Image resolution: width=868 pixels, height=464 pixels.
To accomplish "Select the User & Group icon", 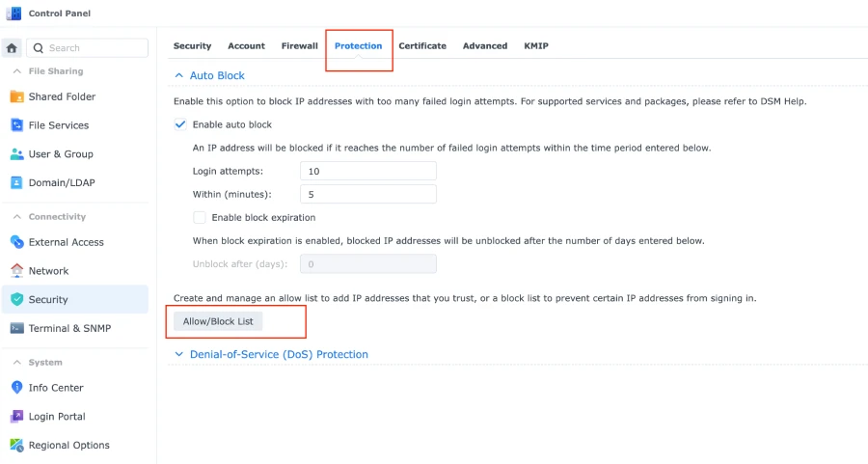I will pyautogui.click(x=16, y=154).
